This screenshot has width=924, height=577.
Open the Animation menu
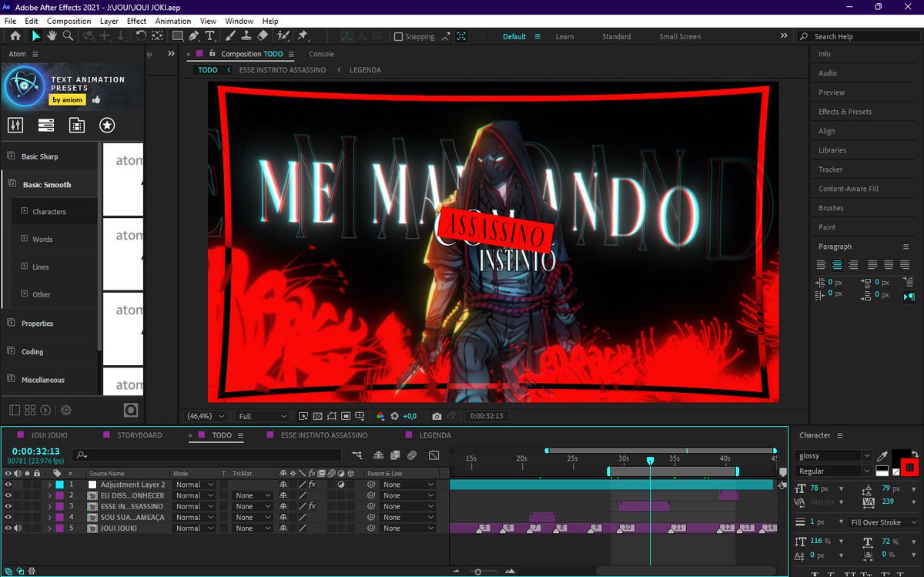point(173,21)
